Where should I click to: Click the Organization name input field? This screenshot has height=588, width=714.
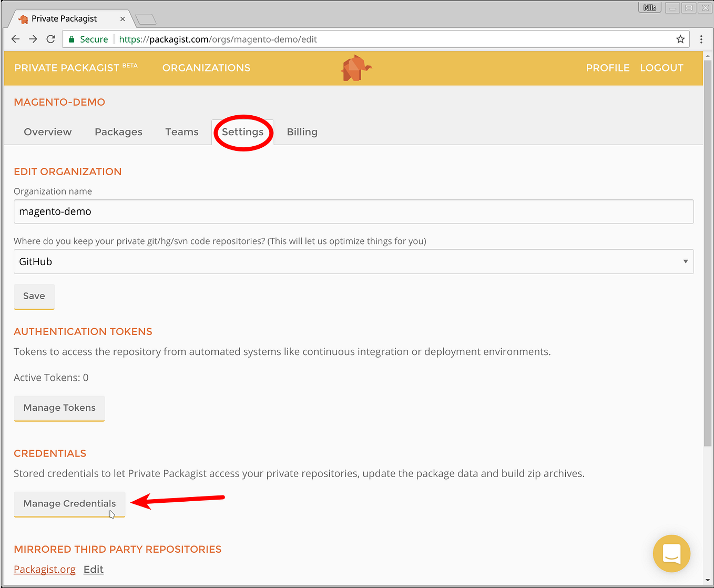[x=210, y=211]
